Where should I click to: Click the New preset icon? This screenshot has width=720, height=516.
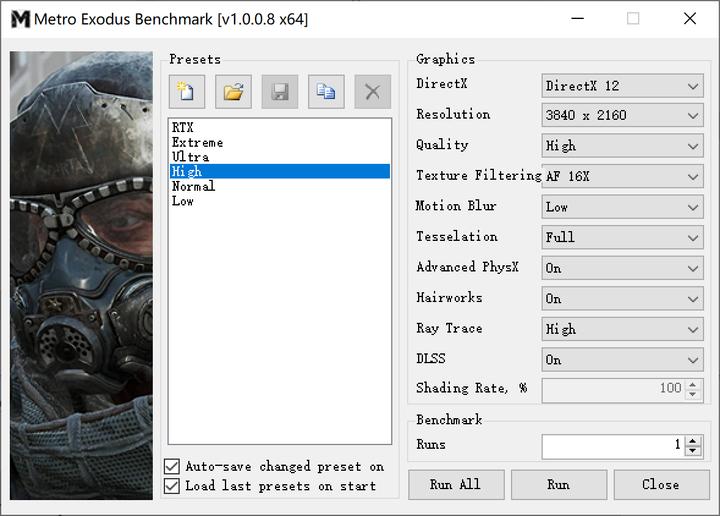187,93
